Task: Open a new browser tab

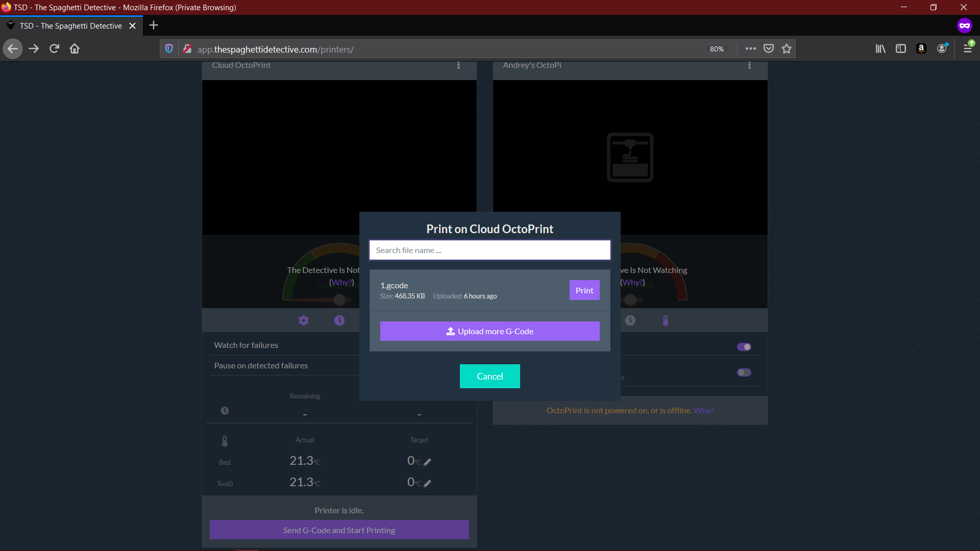Action: (154, 26)
